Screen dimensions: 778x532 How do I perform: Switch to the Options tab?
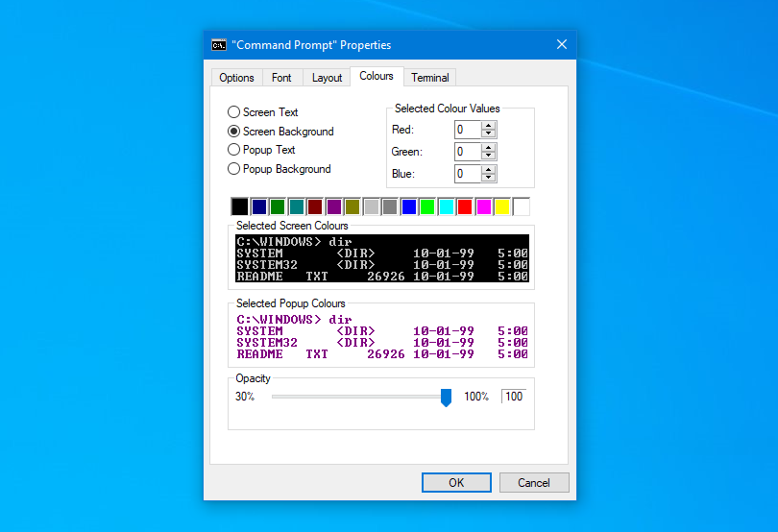click(236, 78)
